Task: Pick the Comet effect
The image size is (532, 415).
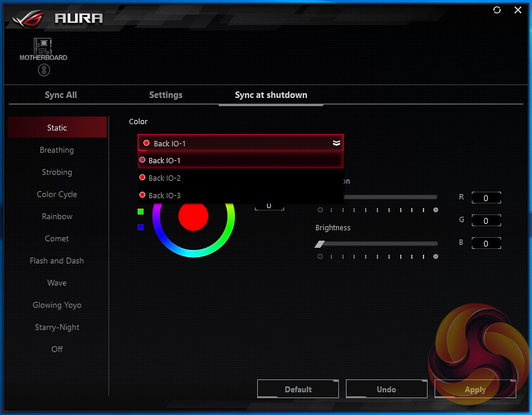Action: (57, 238)
